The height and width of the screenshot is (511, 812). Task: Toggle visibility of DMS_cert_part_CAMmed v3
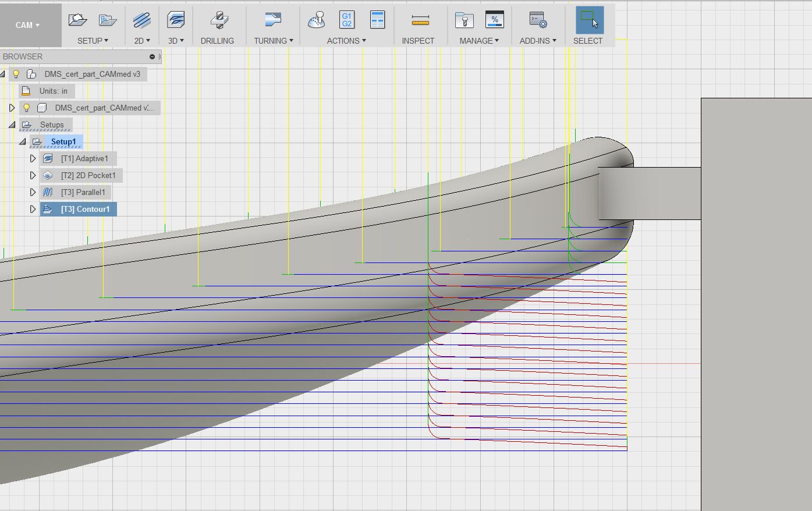pyautogui.click(x=15, y=74)
